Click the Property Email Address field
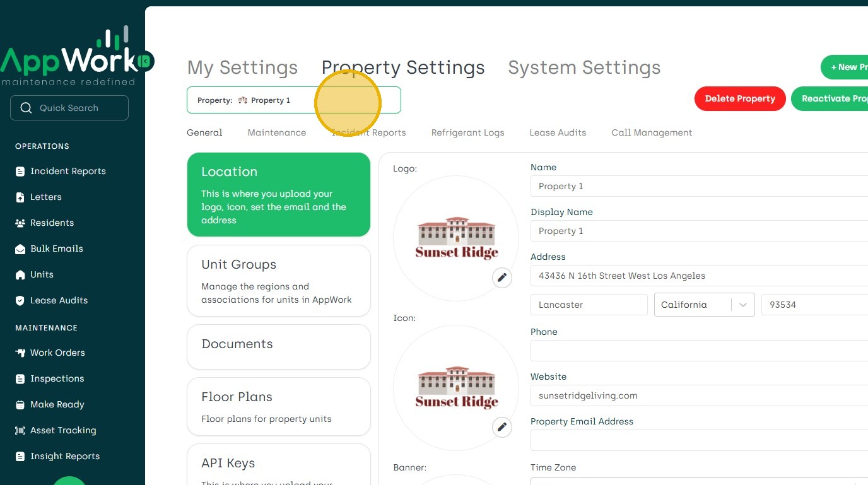 pos(699,440)
